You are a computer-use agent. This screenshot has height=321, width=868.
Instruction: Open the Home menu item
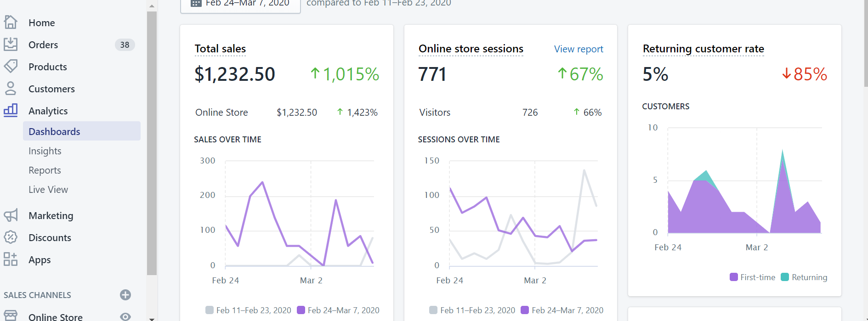pos(42,23)
